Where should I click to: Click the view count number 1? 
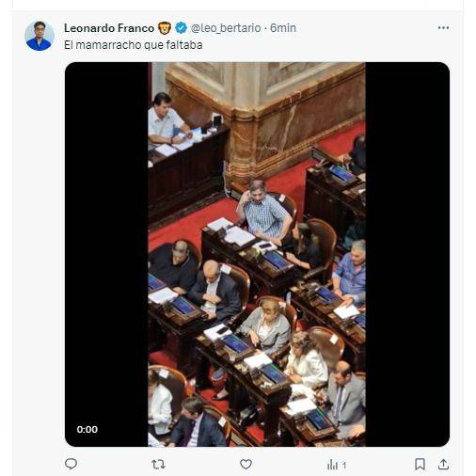point(344,465)
